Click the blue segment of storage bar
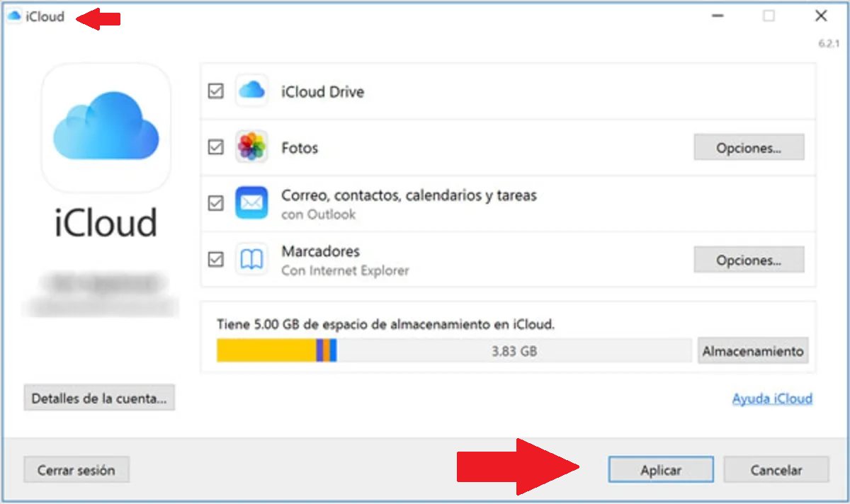850x504 pixels. (x=333, y=350)
